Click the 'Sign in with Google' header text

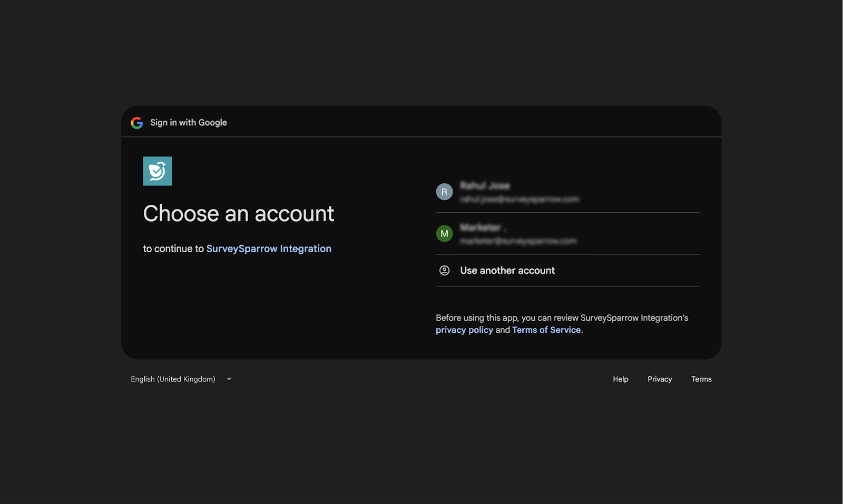pyautogui.click(x=189, y=123)
